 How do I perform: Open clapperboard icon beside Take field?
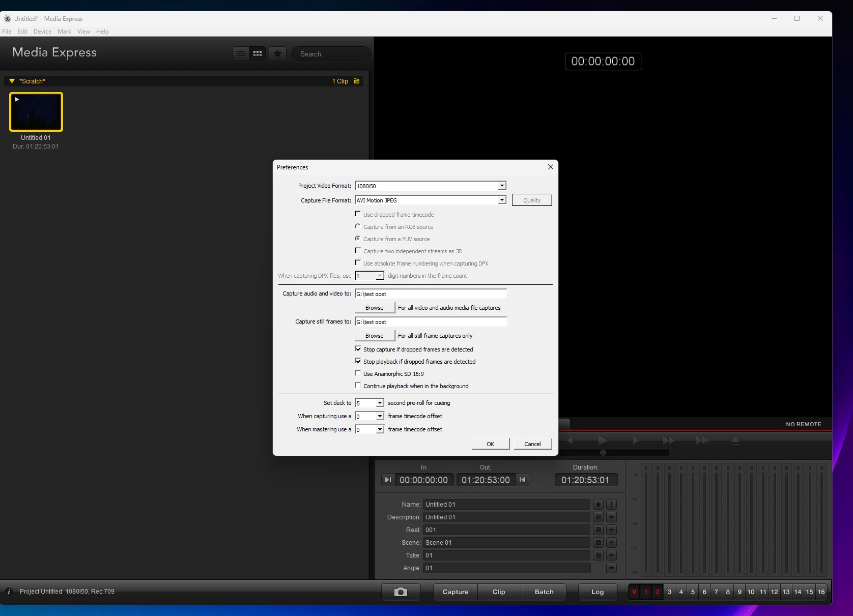coord(598,555)
